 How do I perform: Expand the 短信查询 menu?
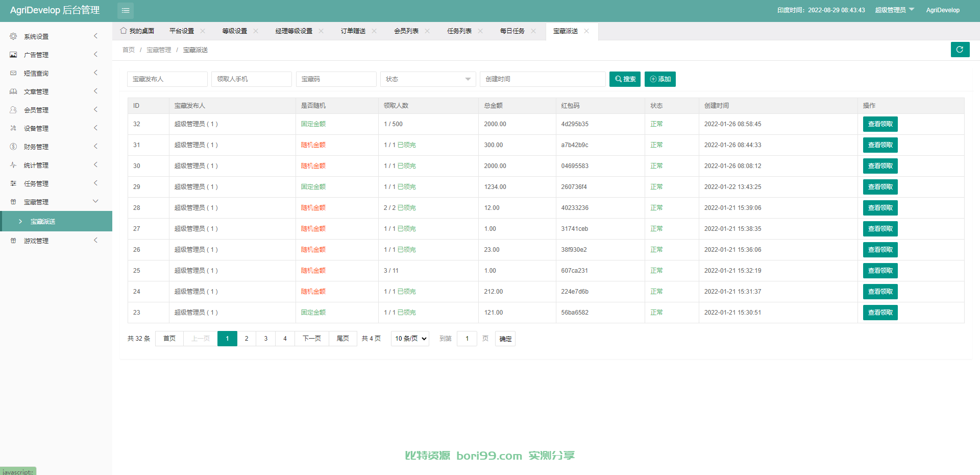[95, 73]
